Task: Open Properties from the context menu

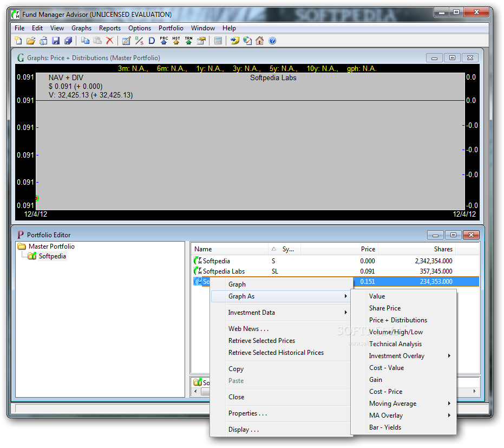Action: click(x=282, y=413)
